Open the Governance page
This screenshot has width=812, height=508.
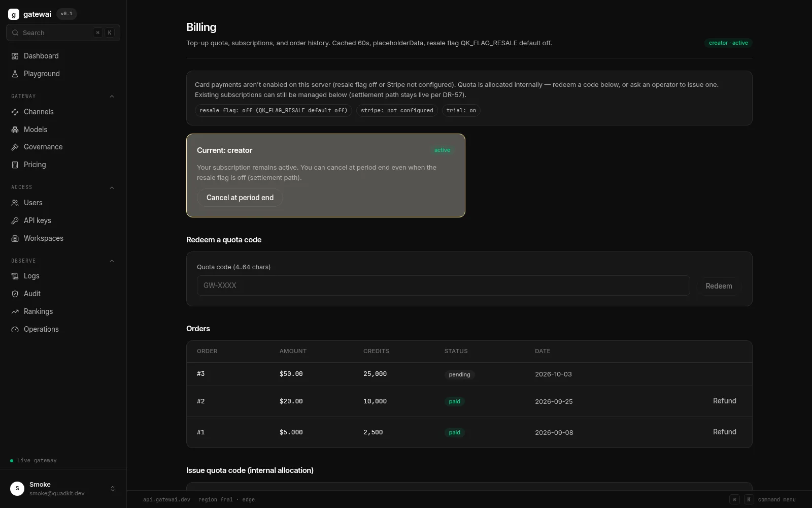tap(63, 147)
